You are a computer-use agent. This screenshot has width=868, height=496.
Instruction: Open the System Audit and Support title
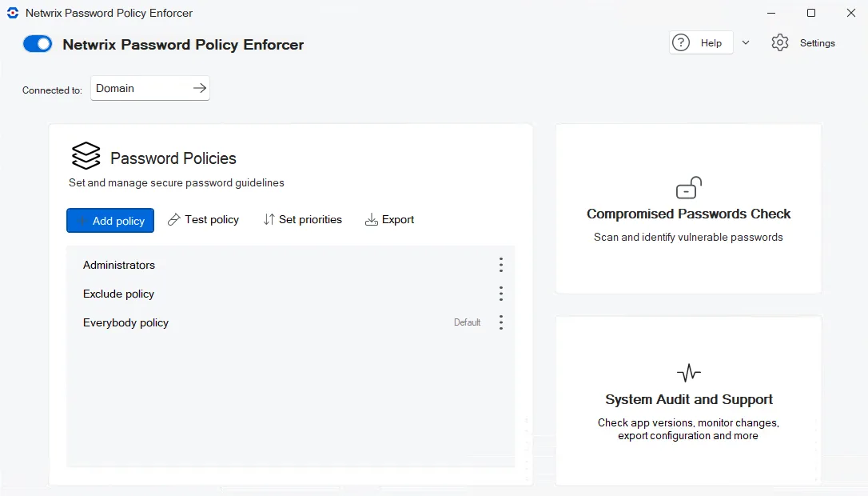(689, 399)
